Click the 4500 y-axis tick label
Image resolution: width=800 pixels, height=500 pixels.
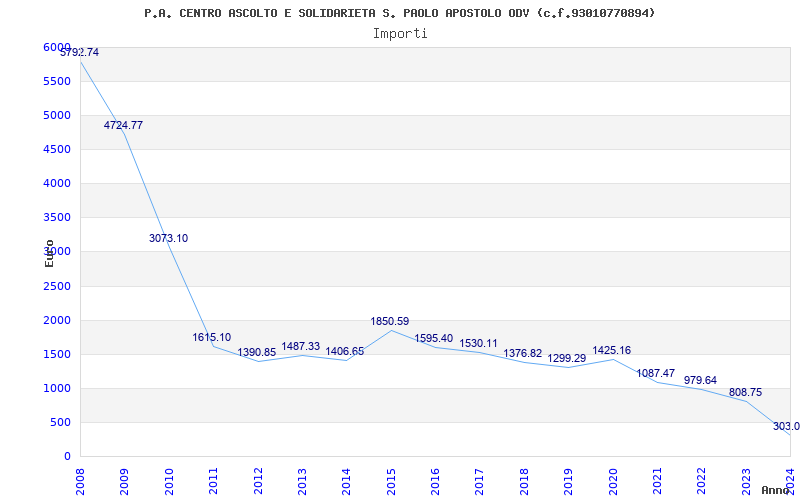click(57, 149)
